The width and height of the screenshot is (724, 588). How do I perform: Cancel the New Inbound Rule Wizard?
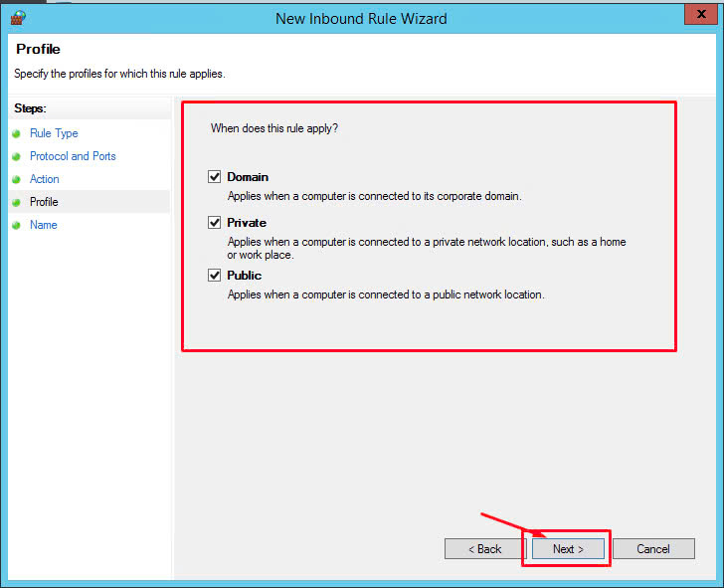tap(653, 549)
